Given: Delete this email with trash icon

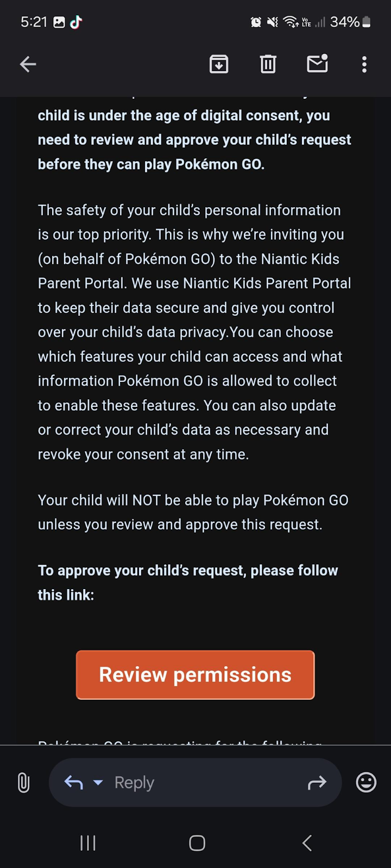Looking at the screenshot, I should (268, 65).
